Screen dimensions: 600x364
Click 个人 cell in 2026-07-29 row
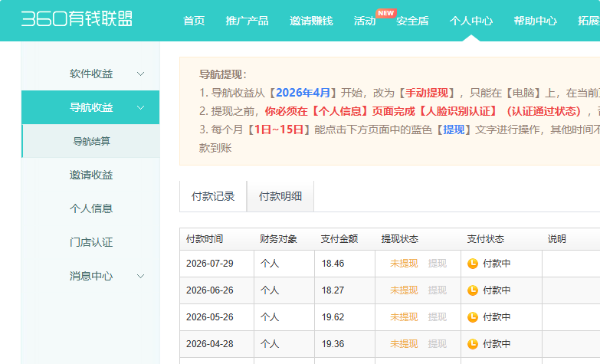tap(270, 264)
